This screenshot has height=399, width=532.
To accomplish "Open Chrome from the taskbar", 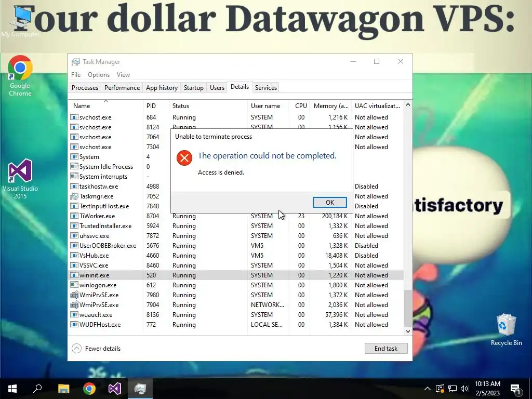I will tap(89, 389).
